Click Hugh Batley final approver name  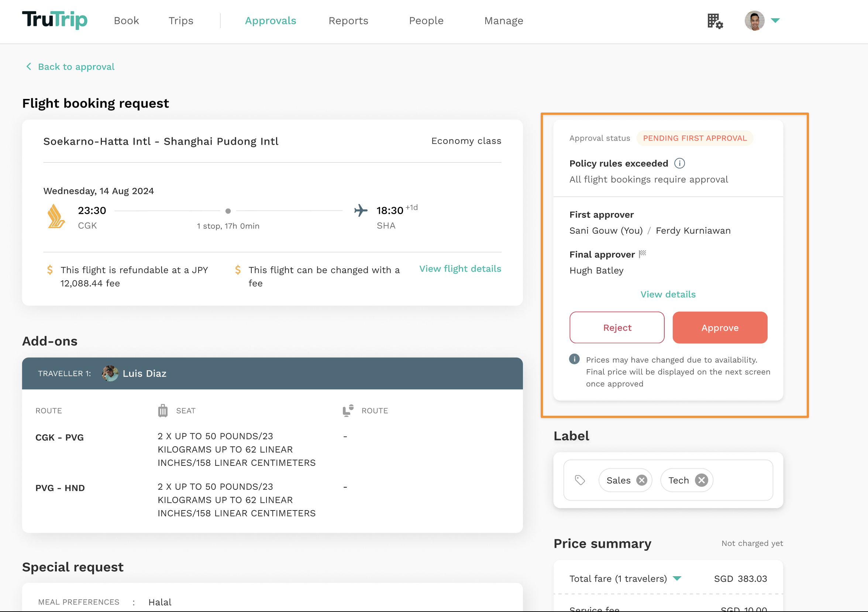pyautogui.click(x=596, y=271)
